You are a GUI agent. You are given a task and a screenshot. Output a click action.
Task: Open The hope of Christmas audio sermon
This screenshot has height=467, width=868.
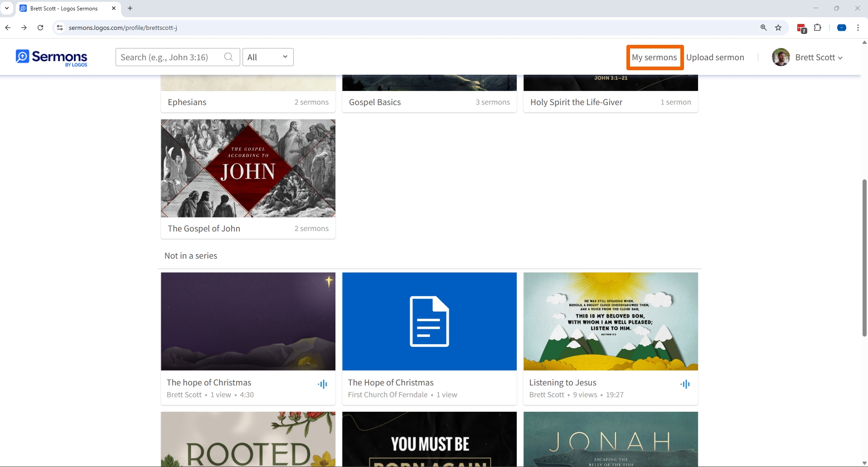209,382
